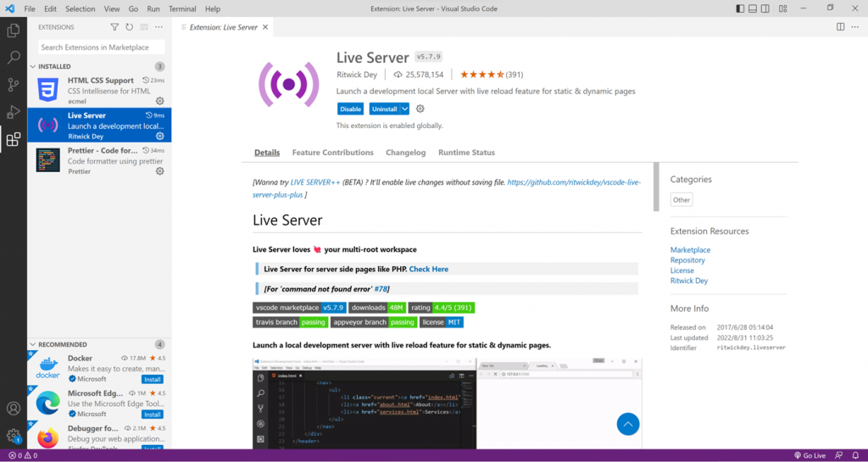Open the Marketplace resource link
This screenshot has height=462, width=868.
690,250
